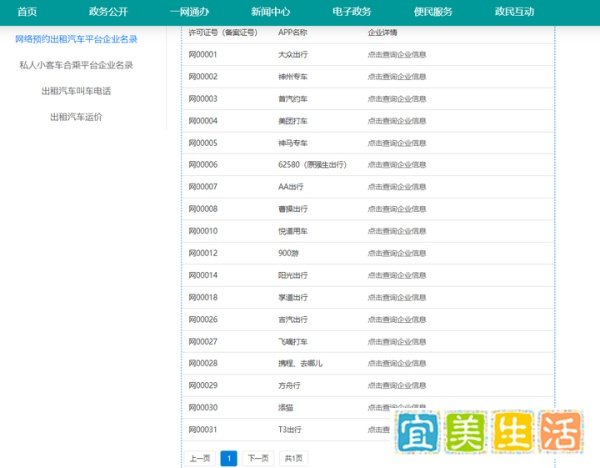Query company info for 网00029

click(x=397, y=386)
